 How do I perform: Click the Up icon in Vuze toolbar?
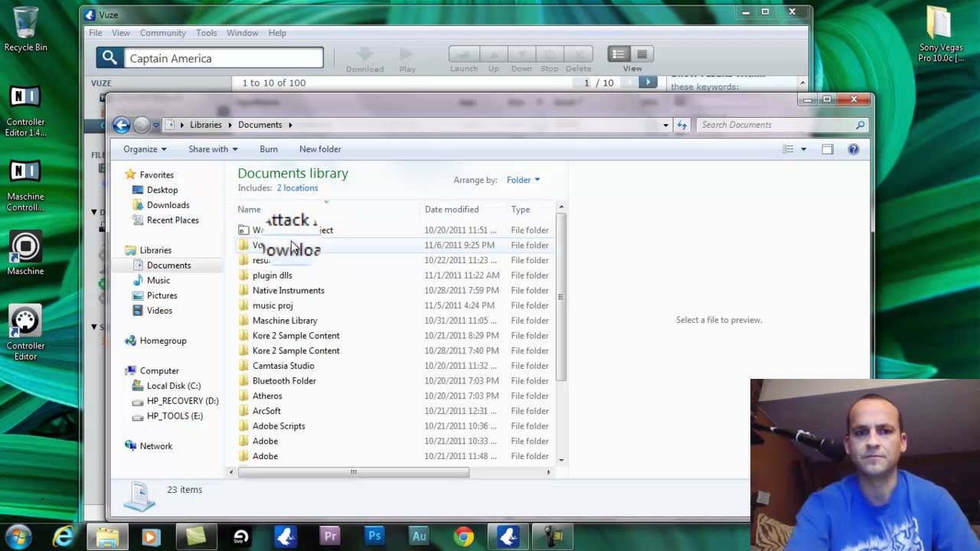pos(493,54)
